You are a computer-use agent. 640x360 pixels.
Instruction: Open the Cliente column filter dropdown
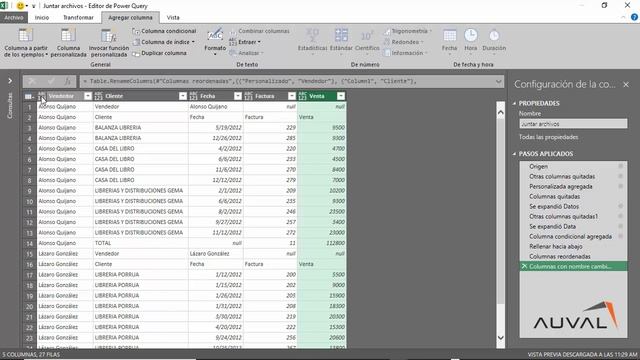point(182,96)
